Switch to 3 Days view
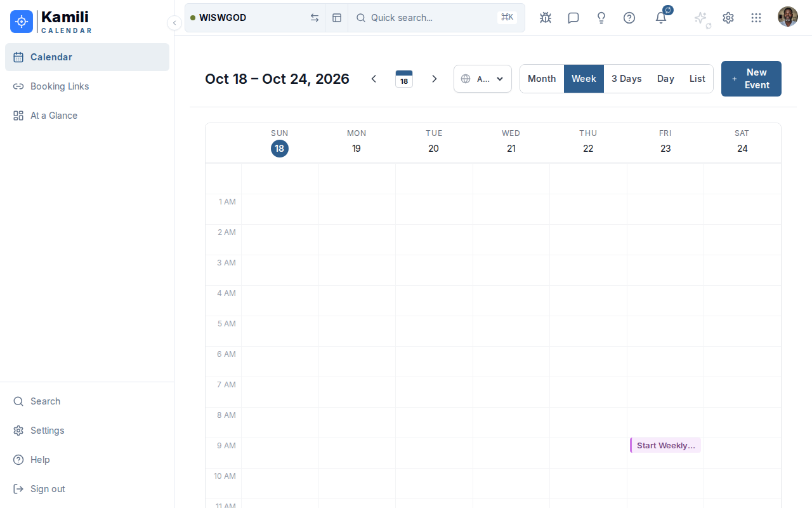The image size is (812, 508). [627, 79]
